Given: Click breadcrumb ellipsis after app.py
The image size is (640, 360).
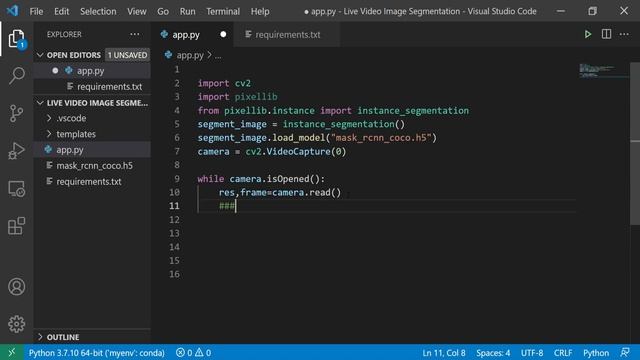Looking at the screenshot, I should 218,56.
